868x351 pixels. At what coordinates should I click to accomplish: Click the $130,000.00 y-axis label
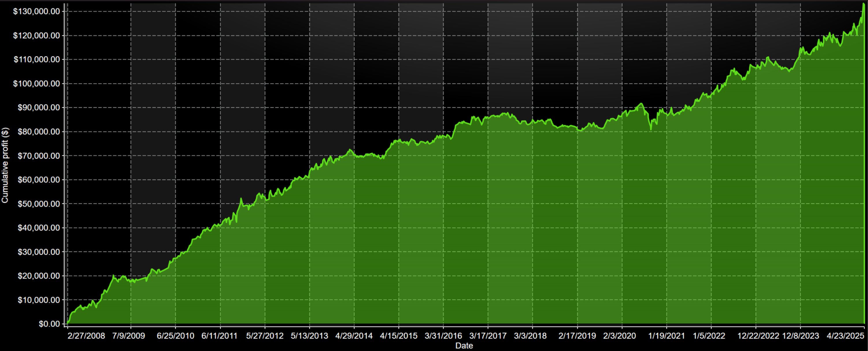(36, 12)
